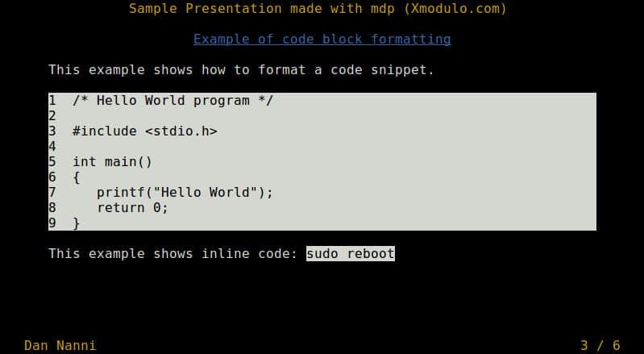Viewport: 644px width, 354px height.
Task: Click the presentation title header text
Action: coord(318,9)
